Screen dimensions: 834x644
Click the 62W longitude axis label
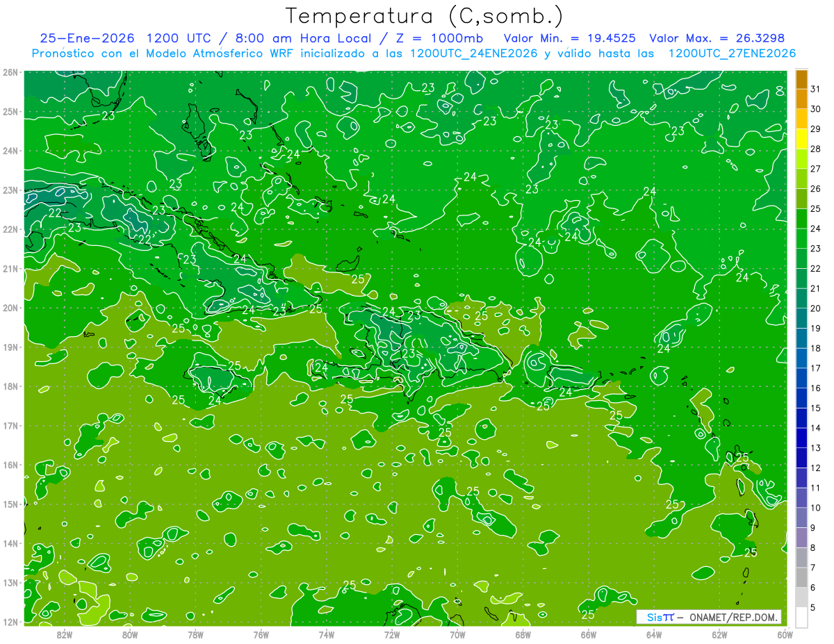719,634
